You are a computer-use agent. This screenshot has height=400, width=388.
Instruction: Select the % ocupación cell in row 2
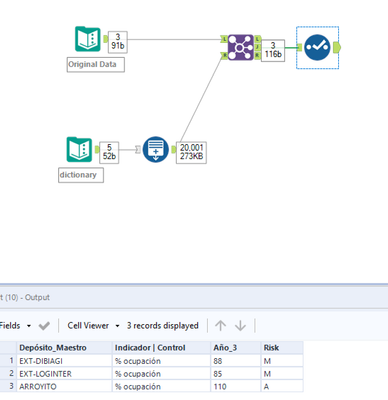click(161, 374)
